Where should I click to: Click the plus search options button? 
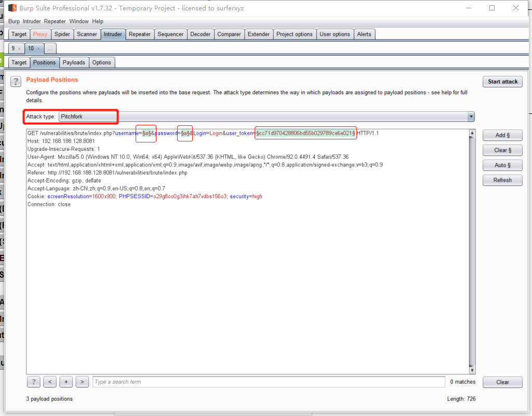66,382
